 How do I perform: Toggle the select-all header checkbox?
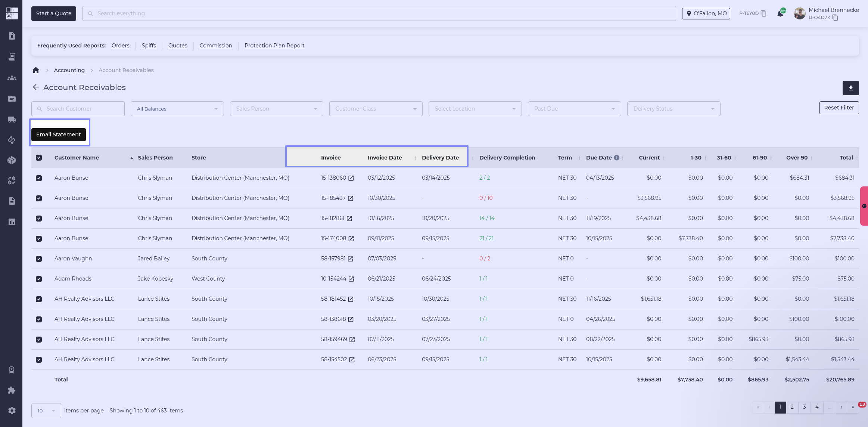pos(39,158)
